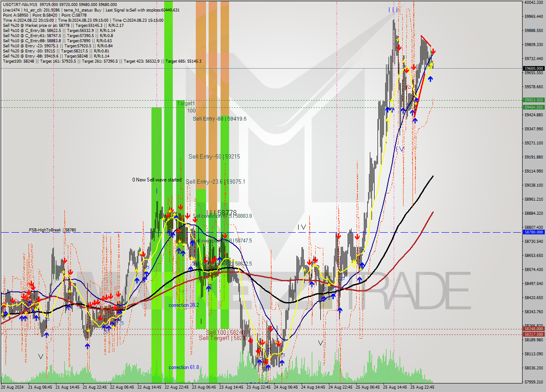Click the '21 Aug 06:45' time label
This screenshot has width=546, height=392.
[x=40, y=387]
